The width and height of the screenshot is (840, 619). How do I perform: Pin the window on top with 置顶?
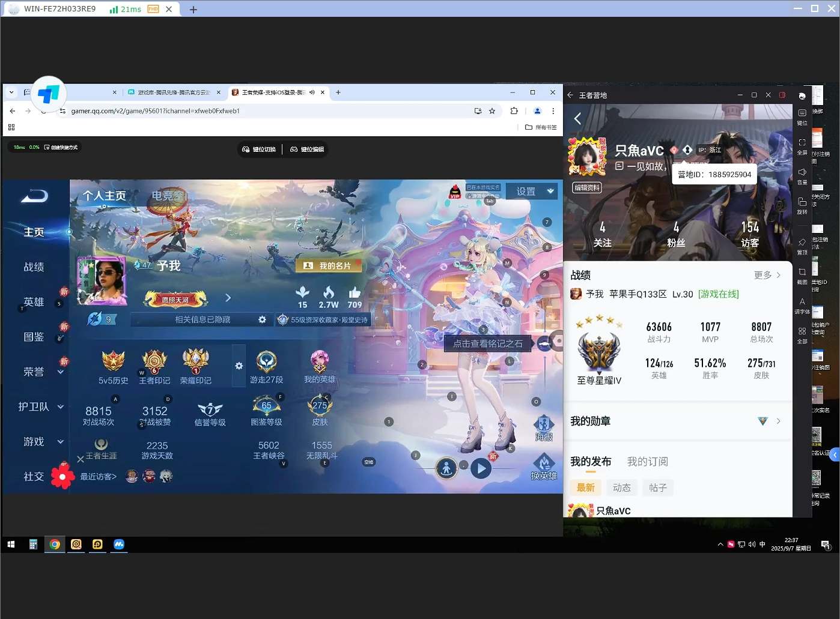point(802,246)
